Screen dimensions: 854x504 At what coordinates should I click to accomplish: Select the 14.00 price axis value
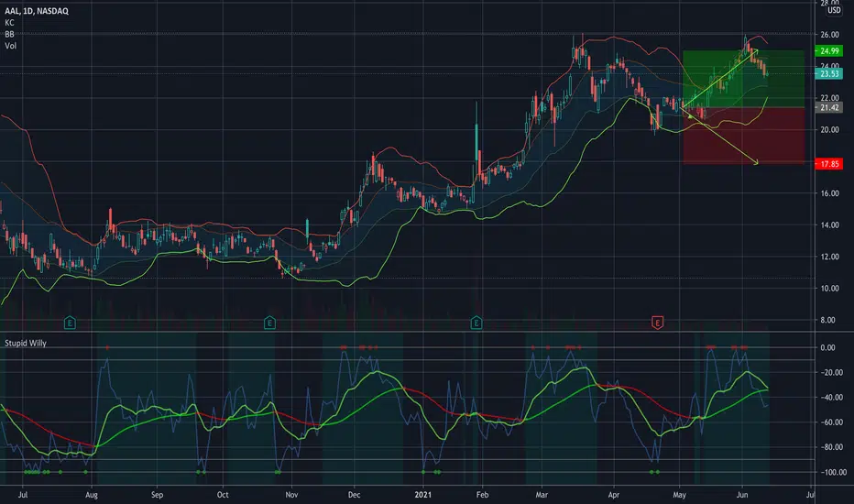coord(829,225)
